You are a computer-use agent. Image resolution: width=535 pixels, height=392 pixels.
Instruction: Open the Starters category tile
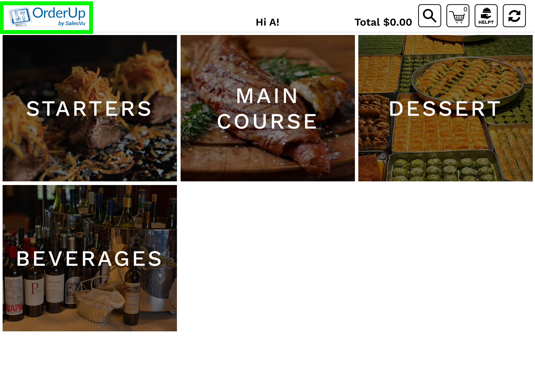tap(90, 108)
